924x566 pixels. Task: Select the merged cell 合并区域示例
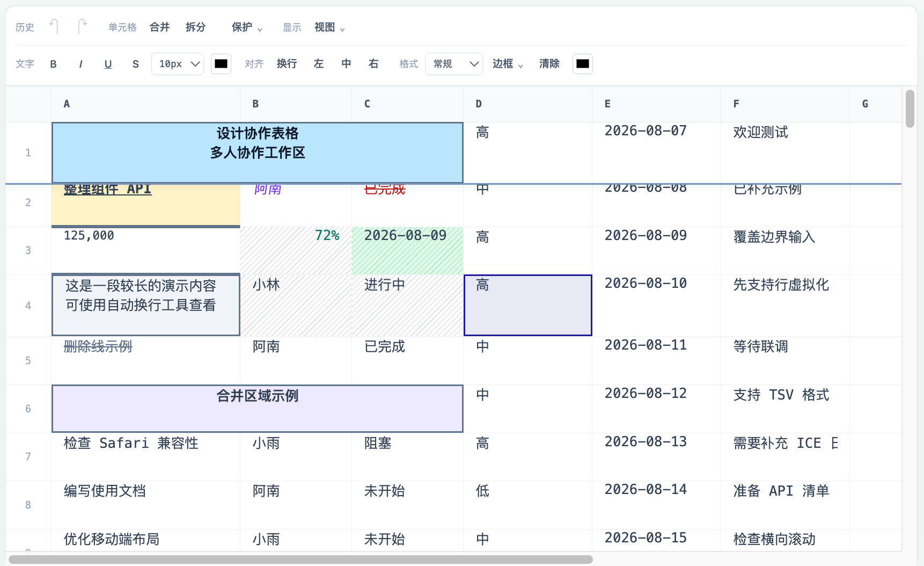point(258,409)
